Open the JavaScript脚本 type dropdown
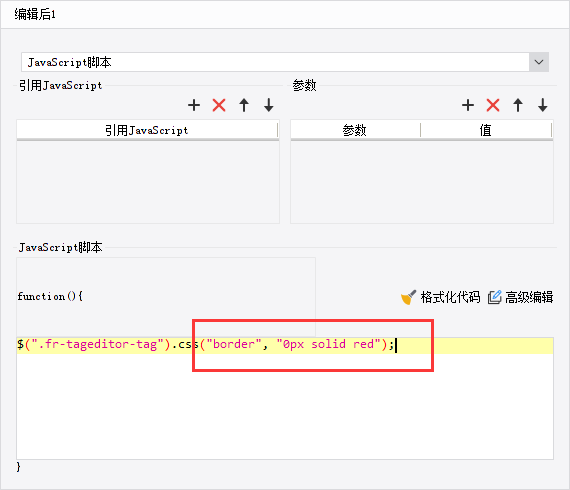Screen dimensions: 570x490 [x=539, y=62]
